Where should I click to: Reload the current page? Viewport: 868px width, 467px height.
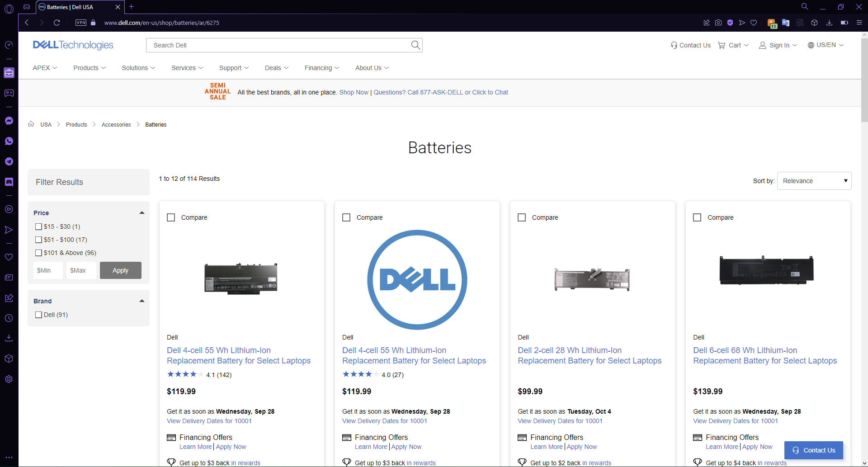pyautogui.click(x=57, y=23)
